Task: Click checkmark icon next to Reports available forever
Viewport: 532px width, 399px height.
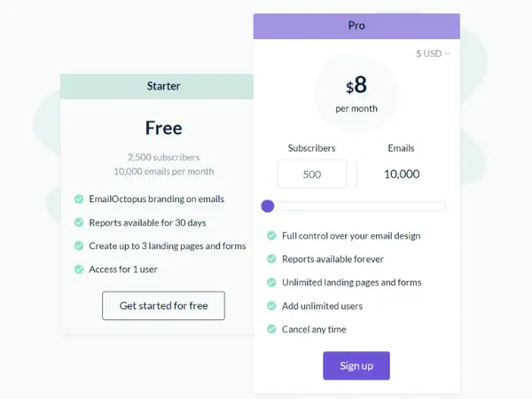Action: [x=271, y=259]
